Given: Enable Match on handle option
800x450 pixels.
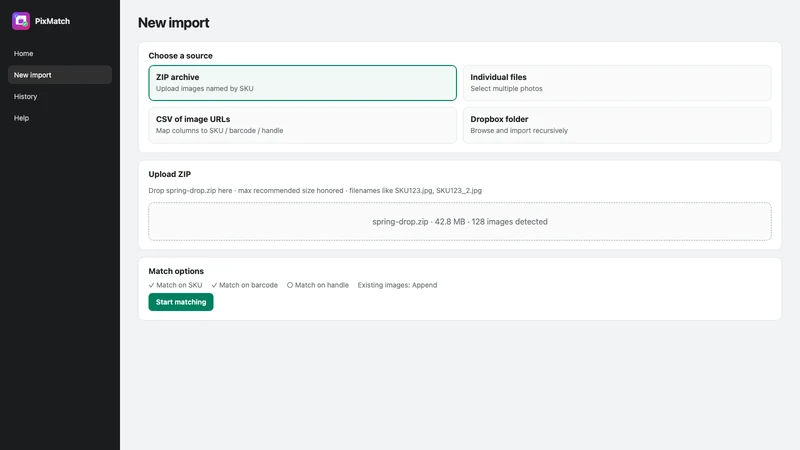Looking at the screenshot, I should click(317, 285).
